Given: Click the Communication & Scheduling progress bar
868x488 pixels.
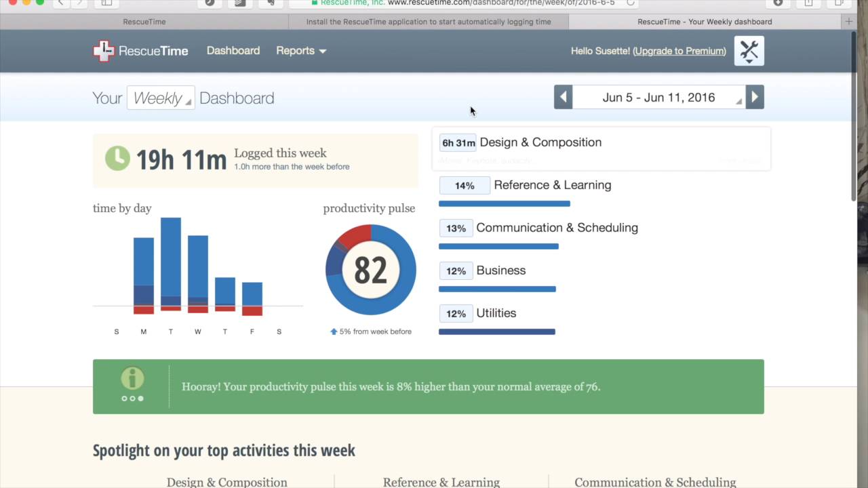Looking at the screenshot, I should click(498, 246).
